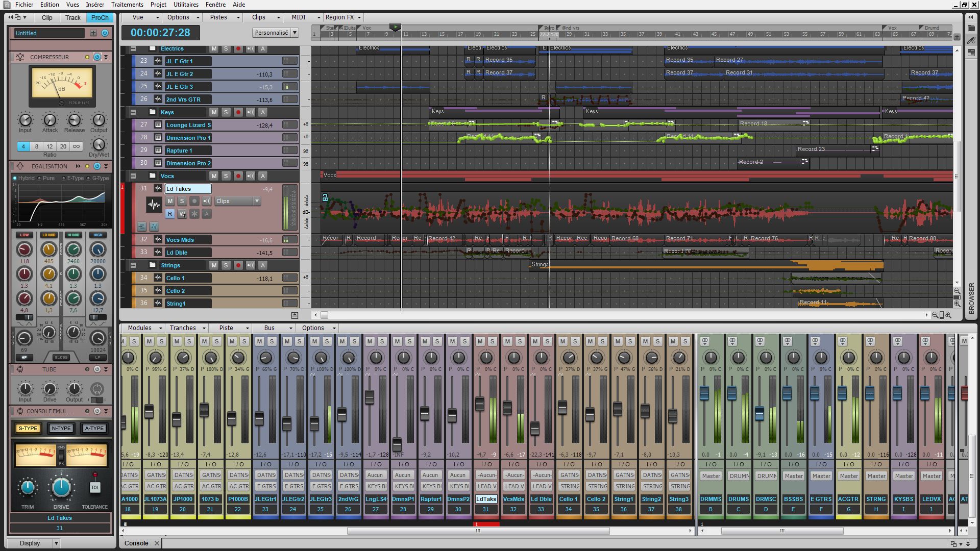Click the S-Type console emulation button
Viewport: 980px width, 551px height.
[28, 428]
